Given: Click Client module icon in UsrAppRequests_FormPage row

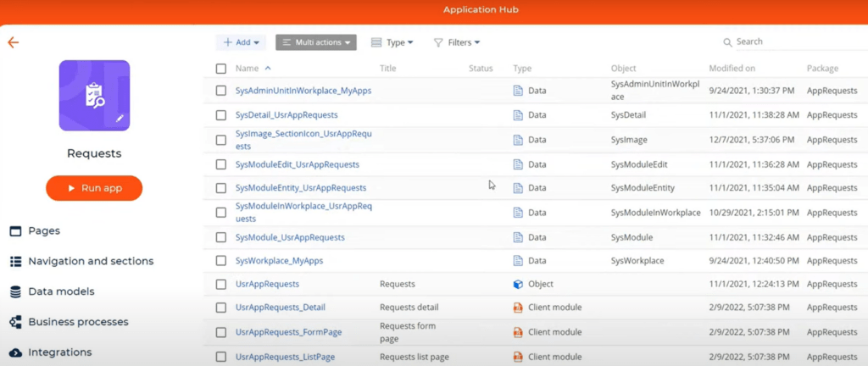Looking at the screenshot, I should tap(518, 332).
